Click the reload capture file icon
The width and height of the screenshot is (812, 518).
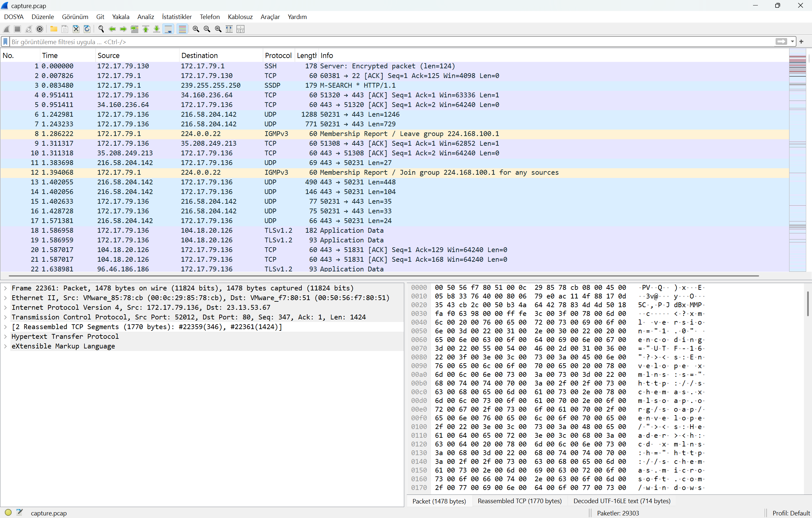coord(87,29)
